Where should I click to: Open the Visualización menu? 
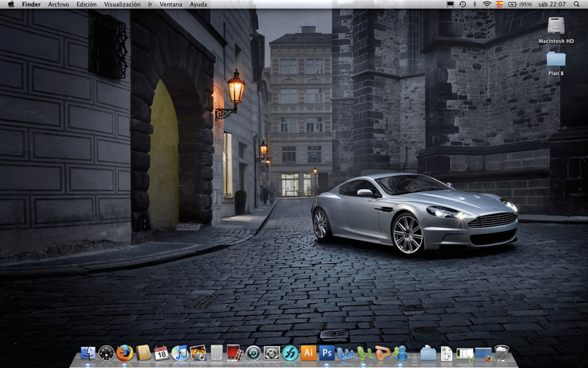point(122,4)
